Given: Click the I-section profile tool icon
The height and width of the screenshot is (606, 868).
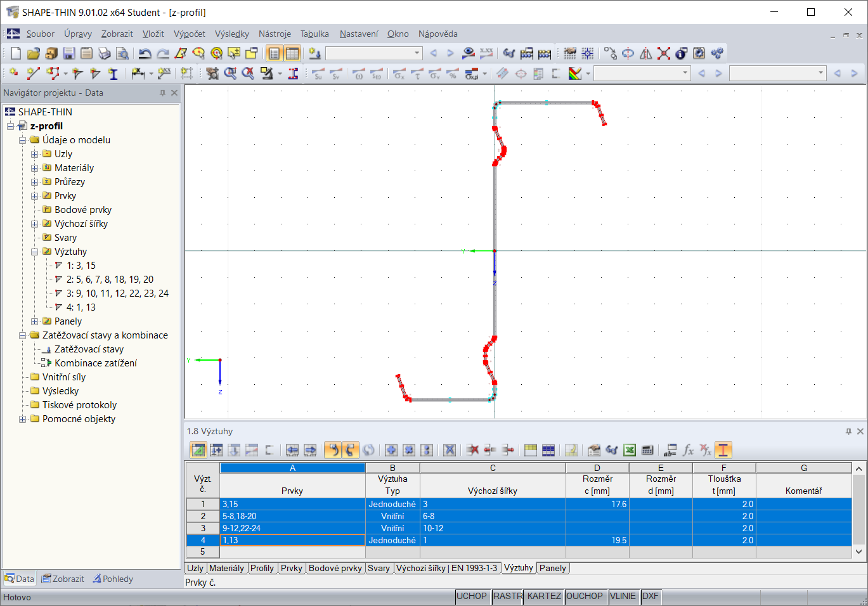Looking at the screenshot, I should pos(113,74).
